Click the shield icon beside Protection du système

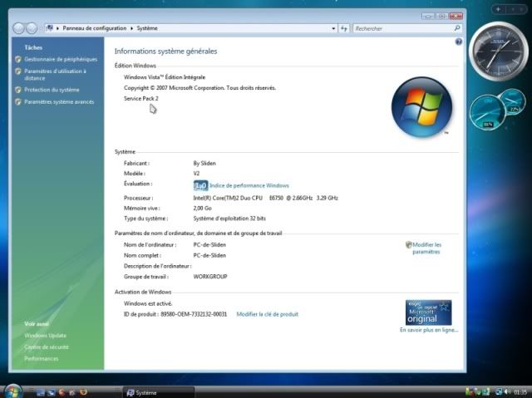[18, 90]
